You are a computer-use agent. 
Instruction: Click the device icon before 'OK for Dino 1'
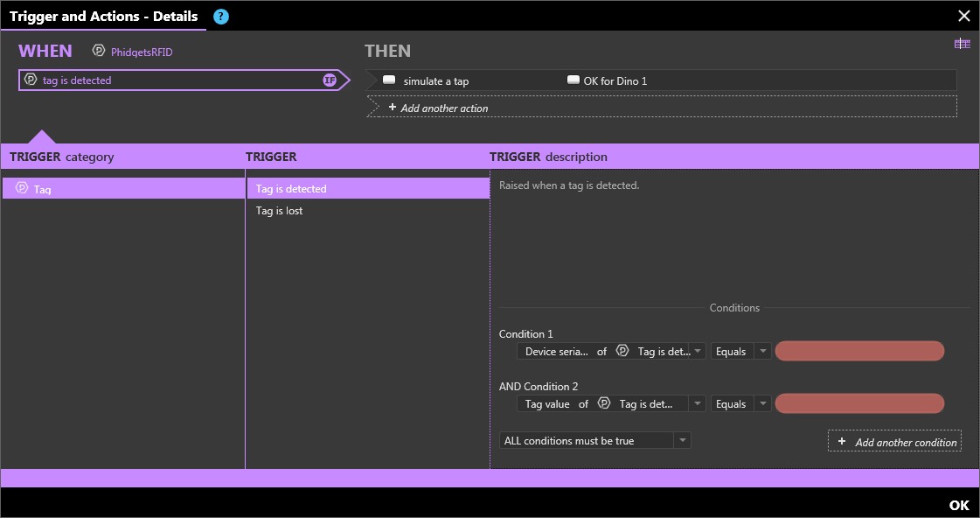coord(573,80)
